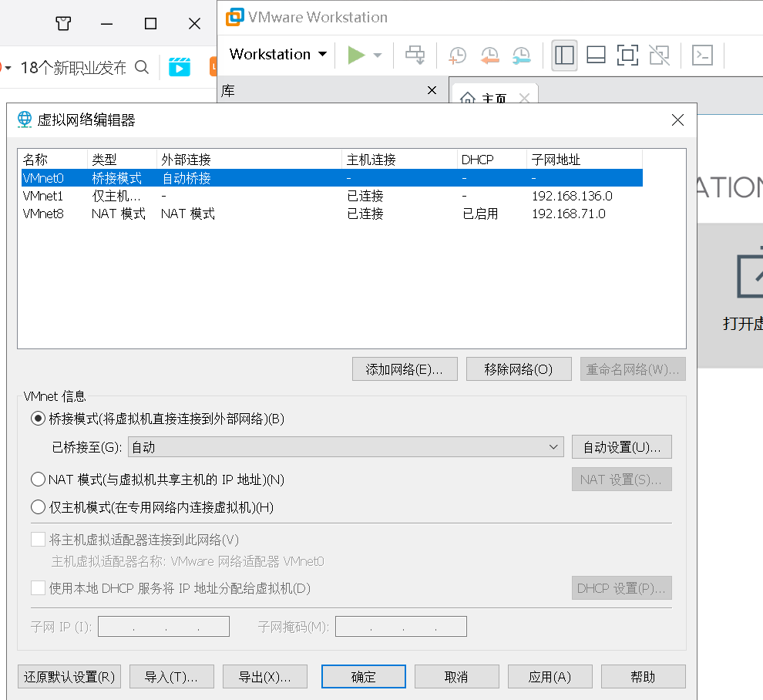
Task: Click the 主机连接 column header
Action: (399, 159)
